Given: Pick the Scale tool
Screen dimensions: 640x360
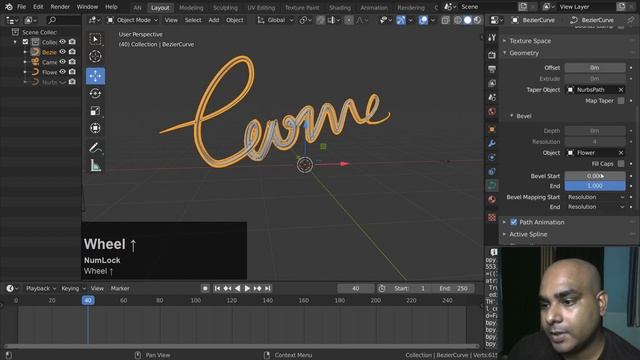Looking at the screenshot, I should pos(95,111).
